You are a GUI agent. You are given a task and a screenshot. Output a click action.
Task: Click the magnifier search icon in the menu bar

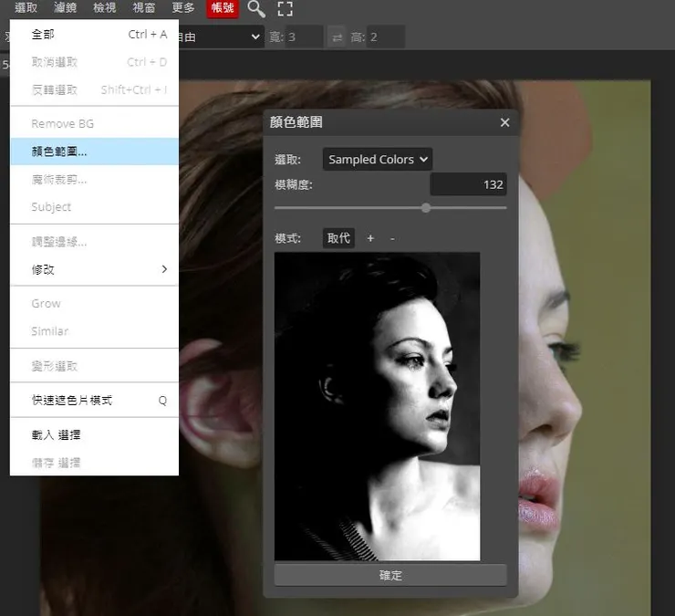pos(256,8)
